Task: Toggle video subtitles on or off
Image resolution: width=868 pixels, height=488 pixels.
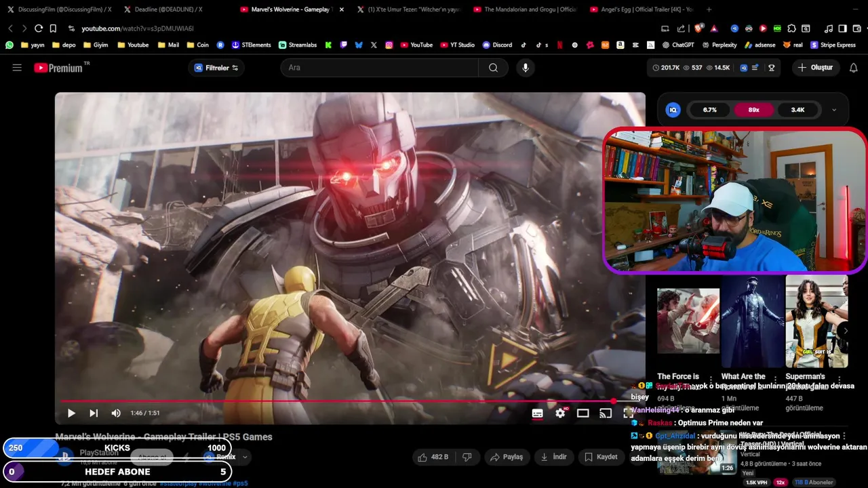Action: click(x=537, y=413)
